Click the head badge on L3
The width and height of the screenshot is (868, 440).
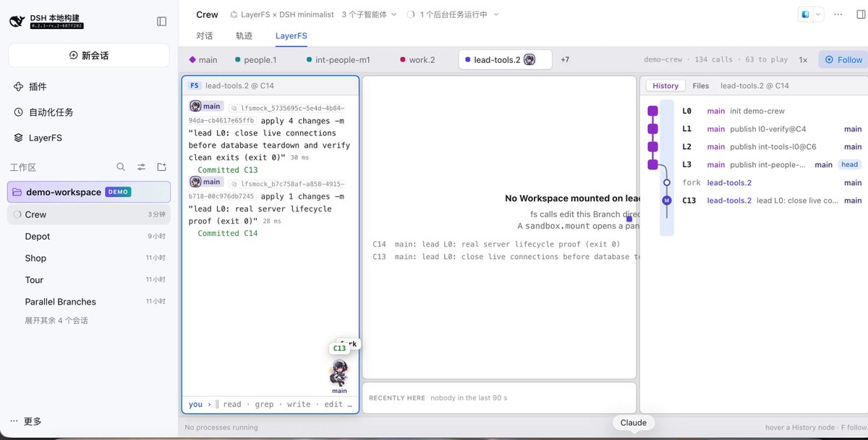(x=849, y=164)
